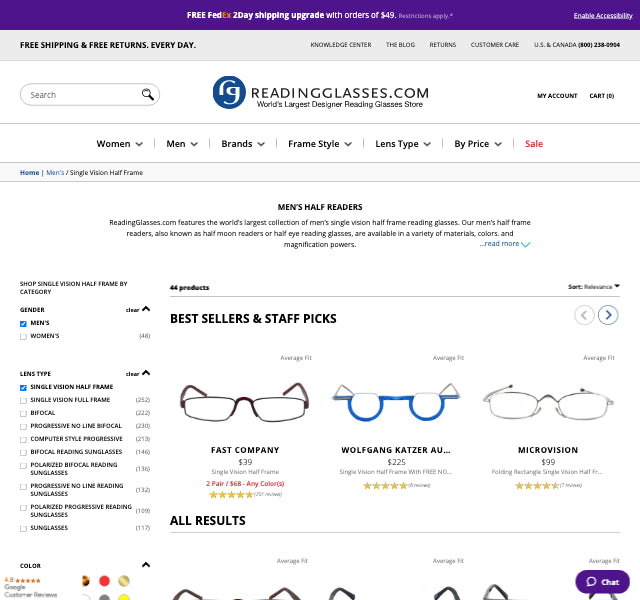Viewport: 640px width, 600px height.
Task: Open the Fast Company product title
Action: [x=245, y=450]
